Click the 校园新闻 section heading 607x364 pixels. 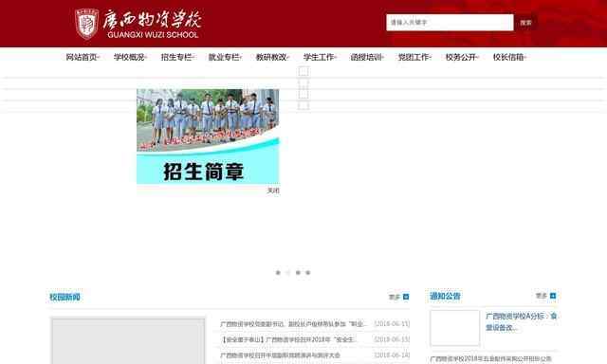coord(64,297)
